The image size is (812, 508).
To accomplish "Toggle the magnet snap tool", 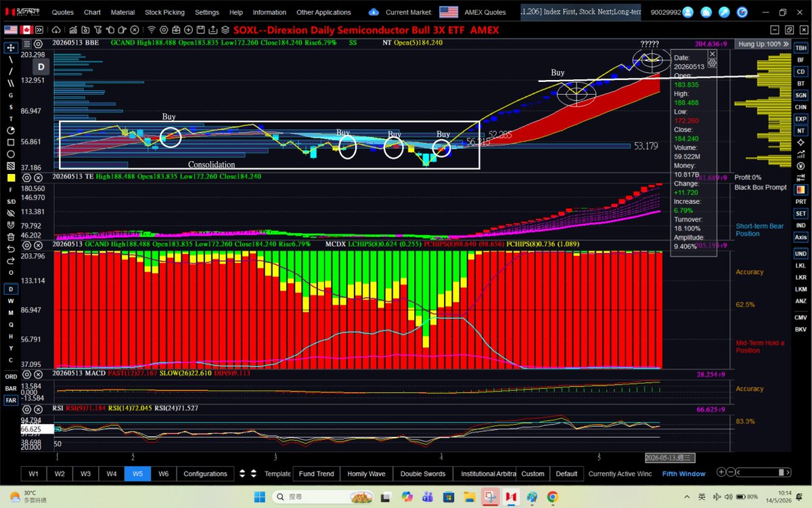I will point(11,225).
